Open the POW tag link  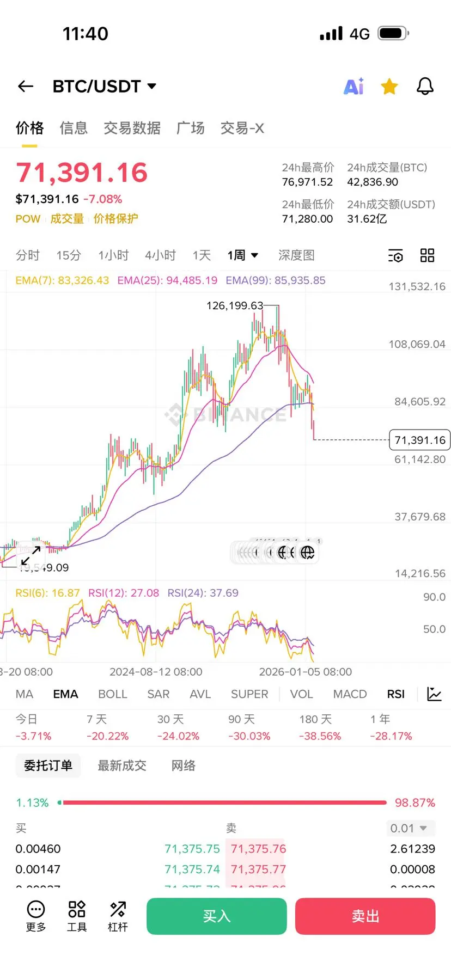coord(28,219)
